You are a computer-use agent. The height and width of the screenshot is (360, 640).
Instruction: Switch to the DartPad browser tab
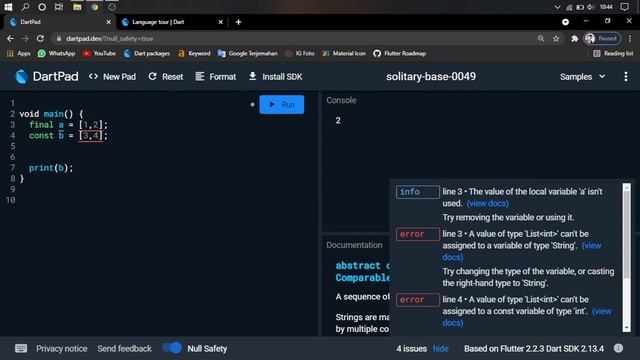59,22
